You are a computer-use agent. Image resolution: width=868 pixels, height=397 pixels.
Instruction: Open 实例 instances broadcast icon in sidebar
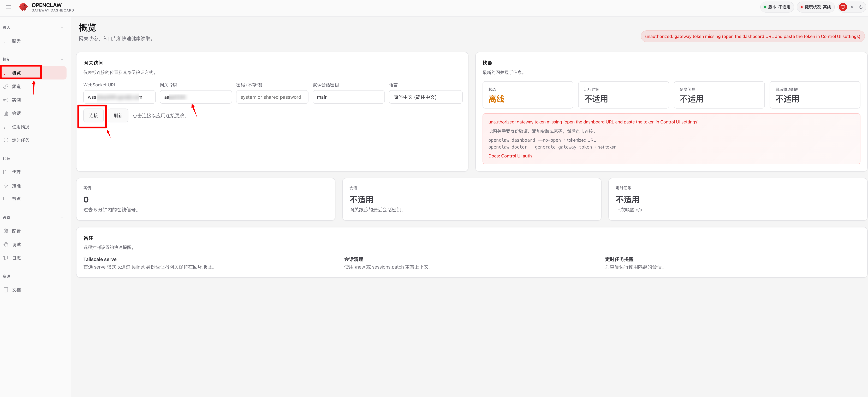[x=6, y=100]
